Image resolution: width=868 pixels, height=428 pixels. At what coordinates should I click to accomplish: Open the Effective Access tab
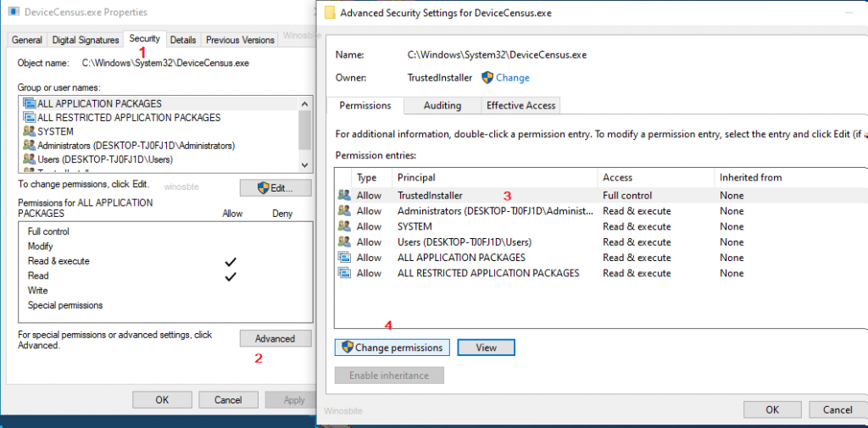click(x=520, y=106)
